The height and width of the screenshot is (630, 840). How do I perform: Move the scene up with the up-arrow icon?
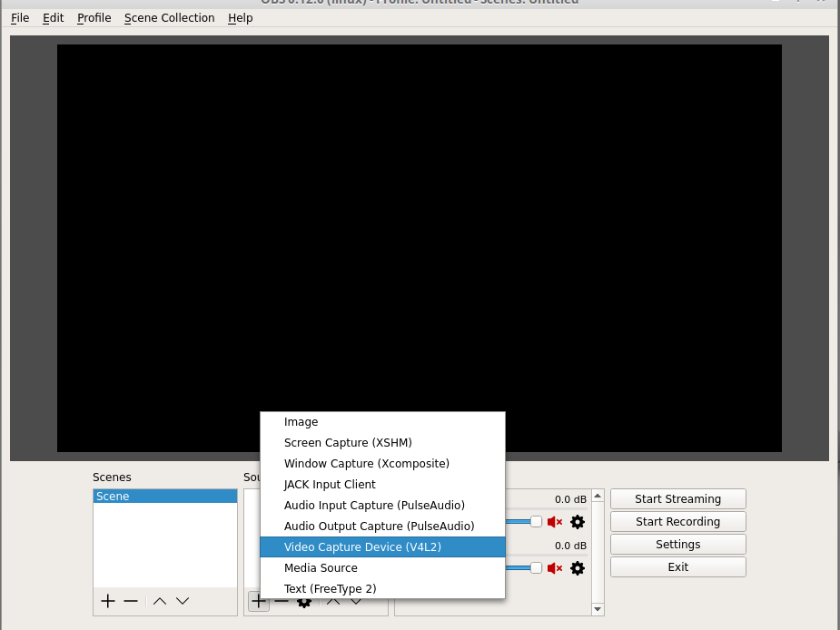pos(159,601)
